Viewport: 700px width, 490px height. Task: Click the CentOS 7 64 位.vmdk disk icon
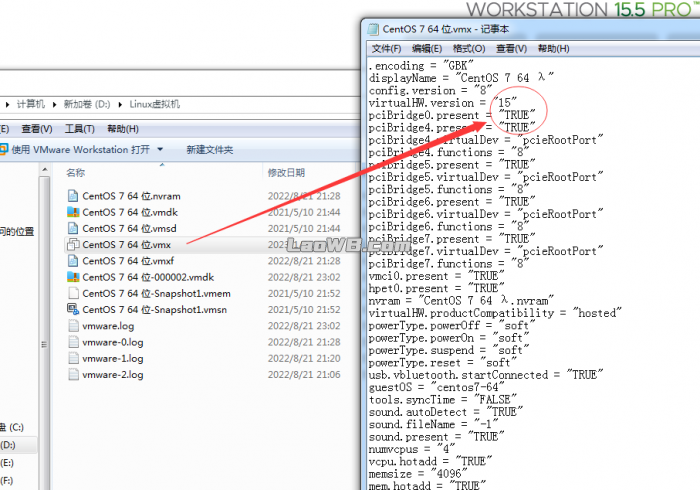click(x=73, y=212)
